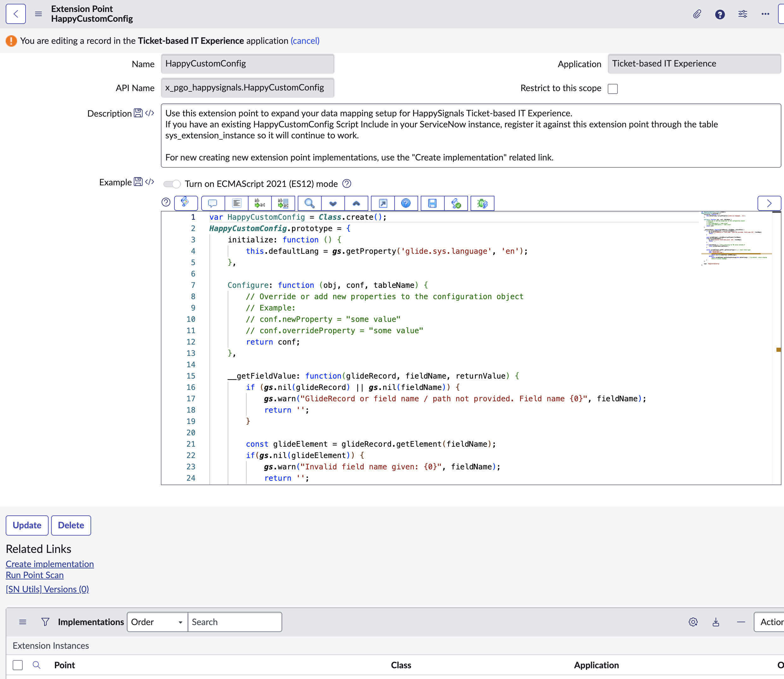This screenshot has height=679, width=784.
Task: Click the syntax check script icon
Action: point(456,203)
